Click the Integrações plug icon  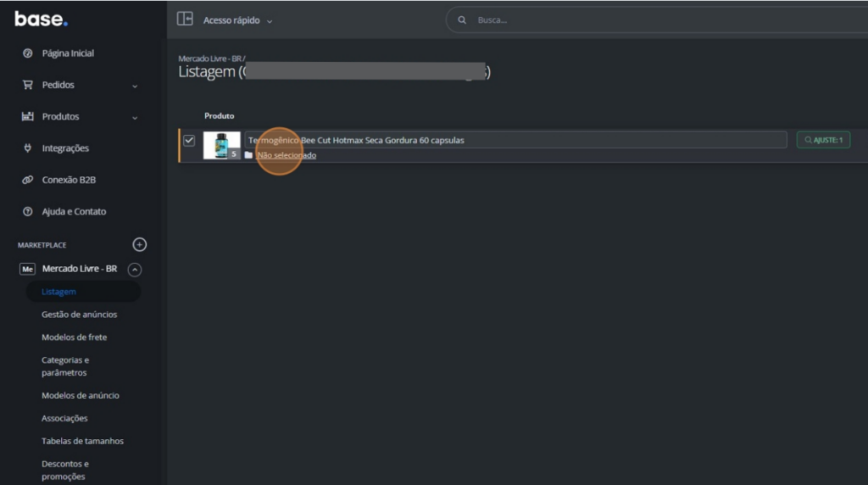coord(27,148)
